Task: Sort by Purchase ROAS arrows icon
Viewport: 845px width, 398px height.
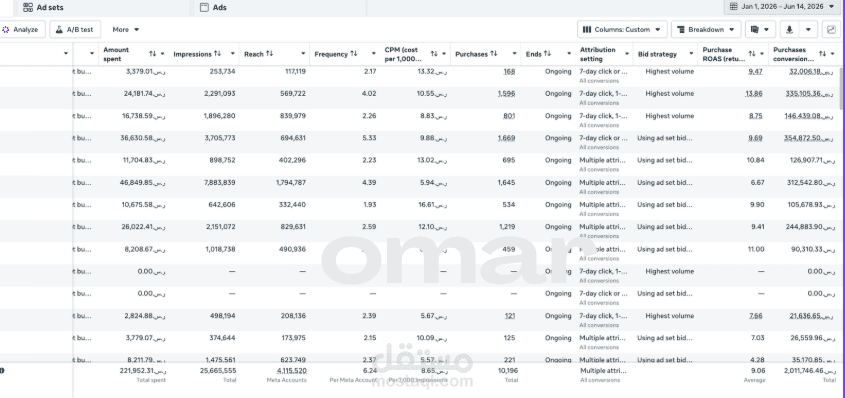Action: pos(752,54)
